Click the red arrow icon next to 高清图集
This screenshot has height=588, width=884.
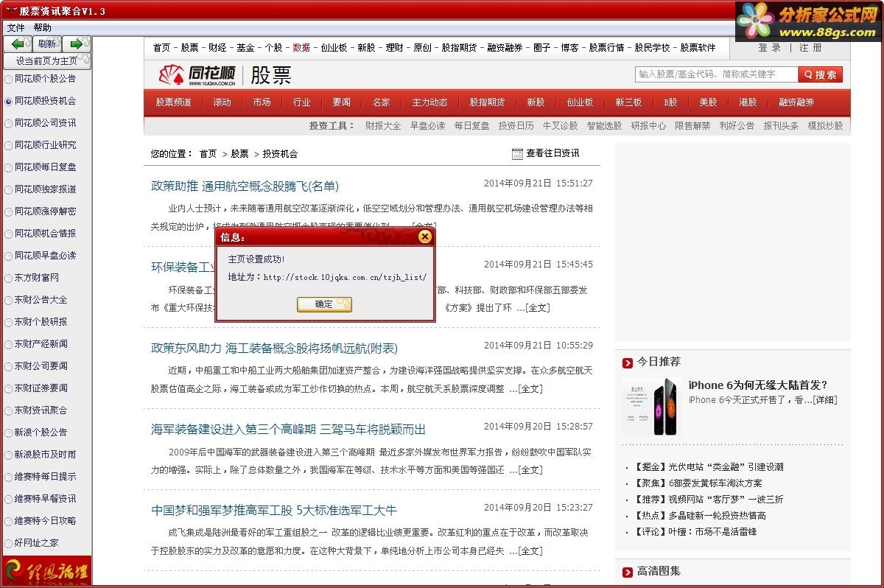click(x=628, y=572)
